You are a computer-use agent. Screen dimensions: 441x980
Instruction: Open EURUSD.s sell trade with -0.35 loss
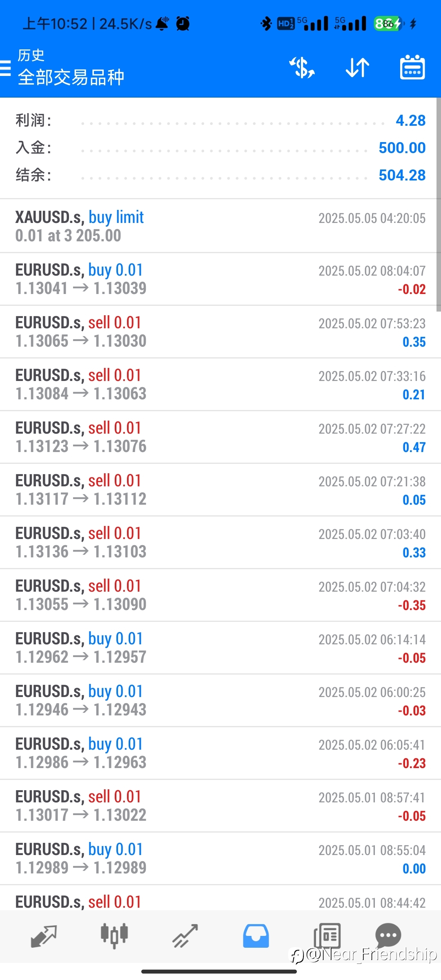220,595
